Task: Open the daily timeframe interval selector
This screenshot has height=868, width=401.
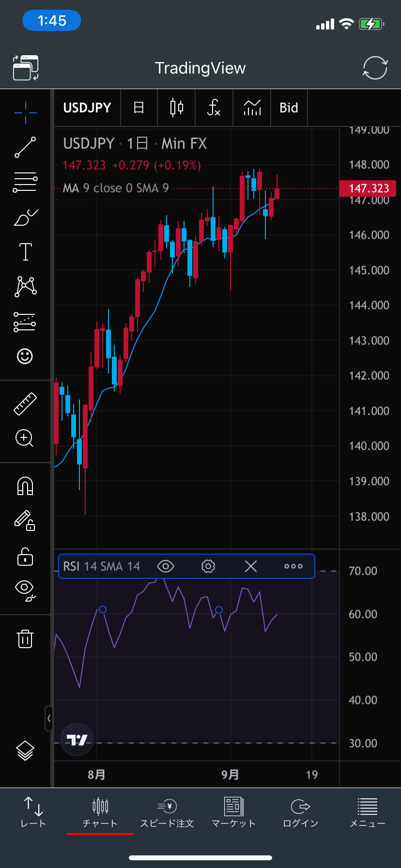Action: [139, 108]
